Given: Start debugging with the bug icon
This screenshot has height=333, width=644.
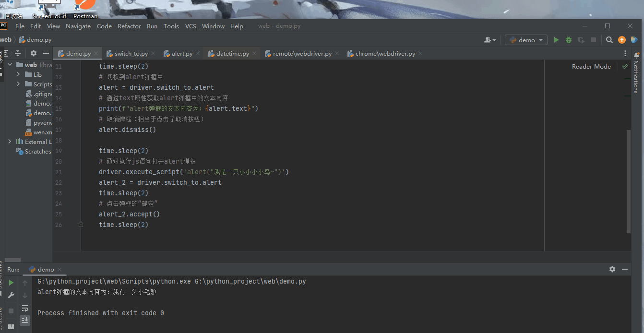Looking at the screenshot, I should (568, 40).
